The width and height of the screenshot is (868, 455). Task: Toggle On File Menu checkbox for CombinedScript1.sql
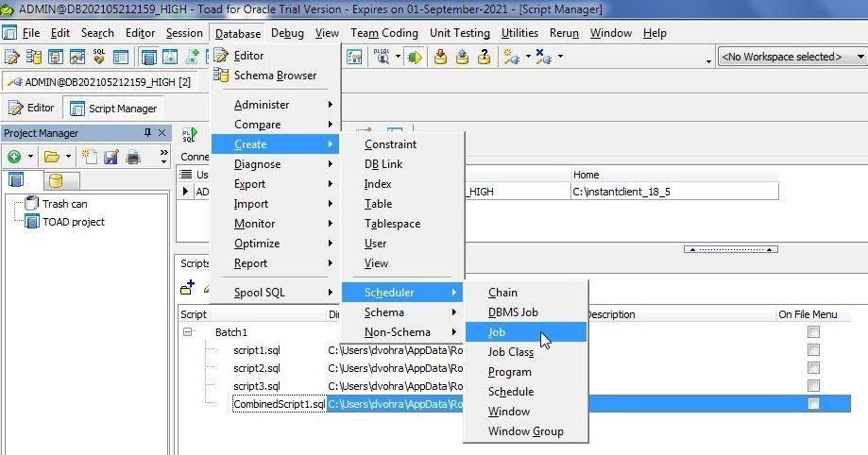pyautogui.click(x=813, y=403)
